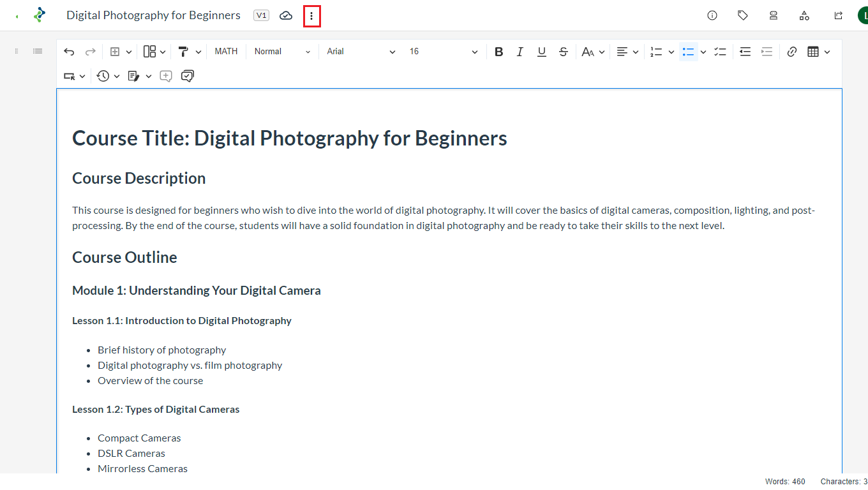Toggle italic formatting
Screen dimensions: 868x490
[520, 52]
